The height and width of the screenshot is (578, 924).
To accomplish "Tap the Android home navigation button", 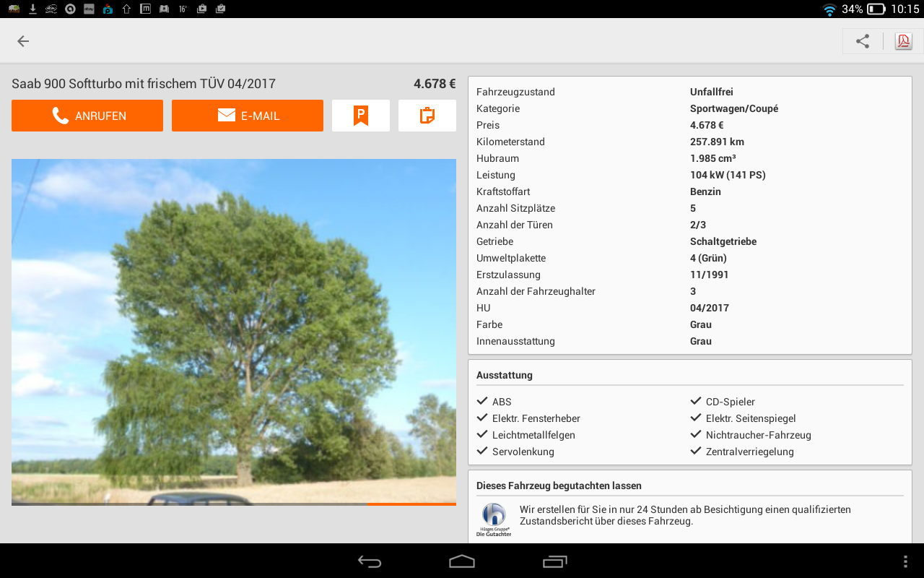I will tap(462, 561).
